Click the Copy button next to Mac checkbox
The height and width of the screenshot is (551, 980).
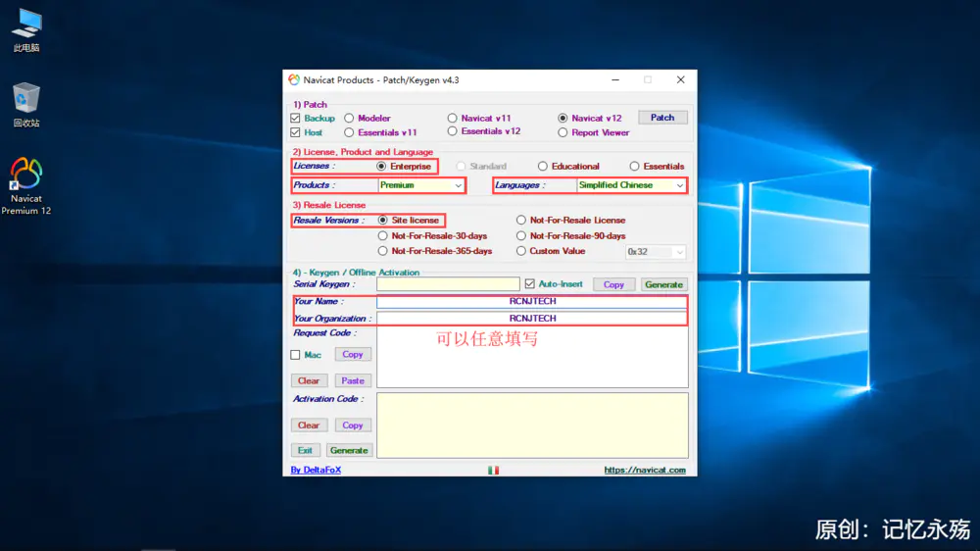(x=353, y=354)
